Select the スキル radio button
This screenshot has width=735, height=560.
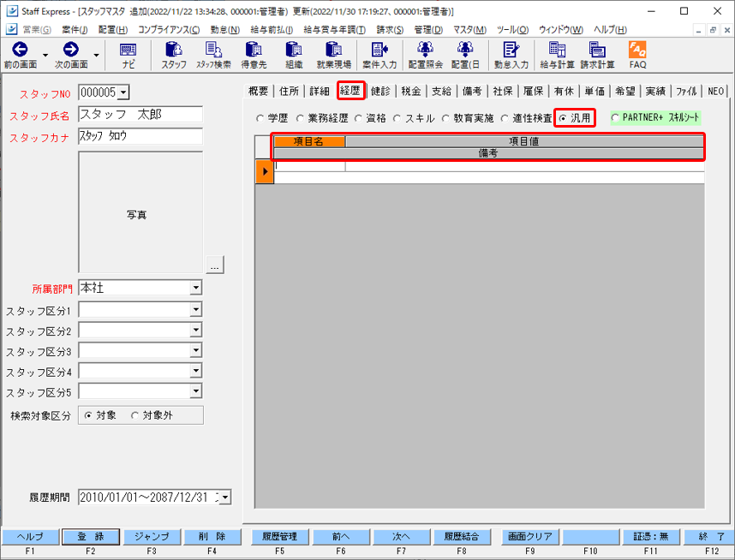point(397,118)
